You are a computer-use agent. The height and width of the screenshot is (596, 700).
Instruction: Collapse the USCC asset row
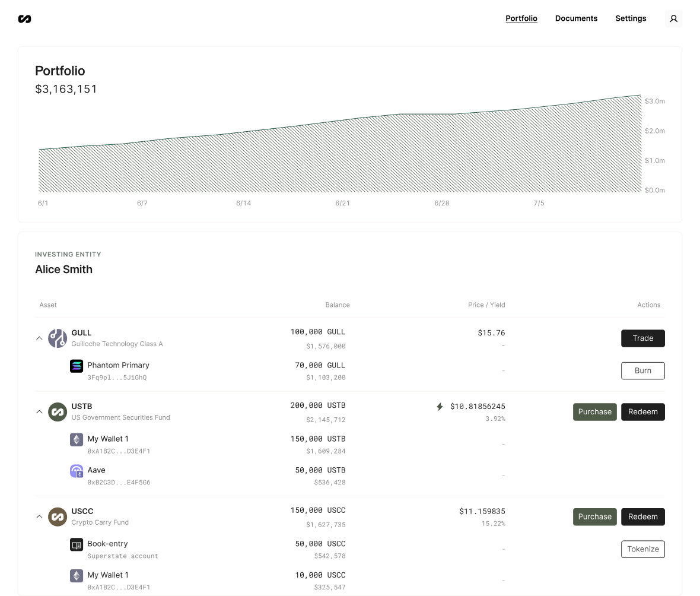click(39, 516)
